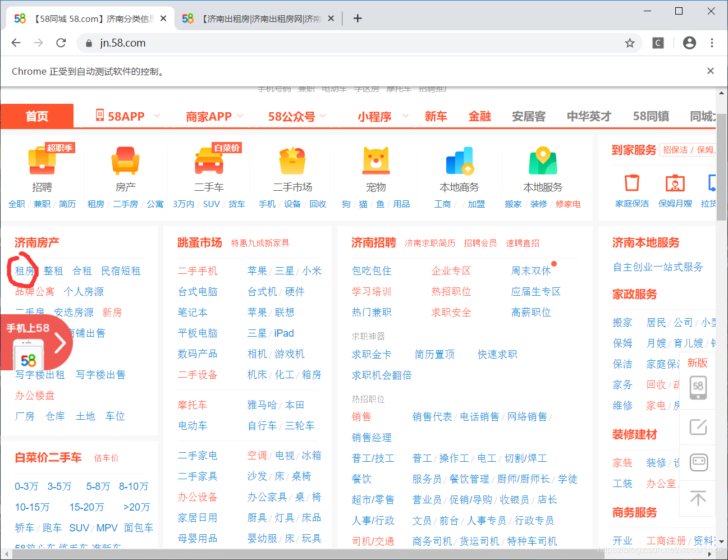Open the 招聘 briefcase icon
Image resolution: width=728 pixels, height=560 pixels.
click(x=42, y=160)
